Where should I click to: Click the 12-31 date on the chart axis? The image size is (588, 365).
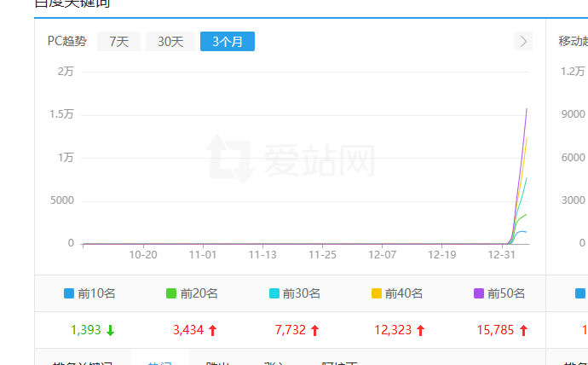tap(501, 254)
